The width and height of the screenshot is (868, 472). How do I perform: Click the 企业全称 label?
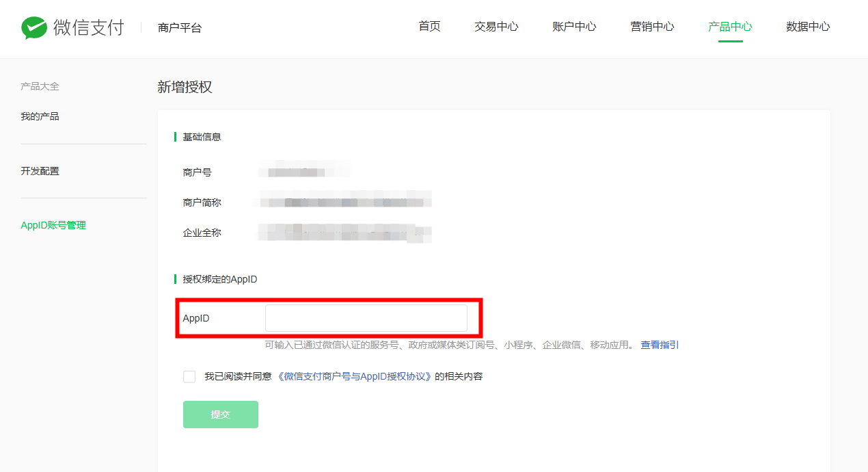(x=202, y=233)
